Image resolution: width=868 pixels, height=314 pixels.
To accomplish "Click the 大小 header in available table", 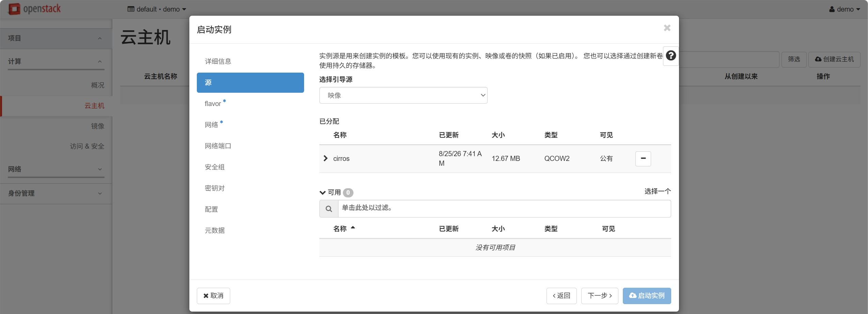I will [498, 229].
